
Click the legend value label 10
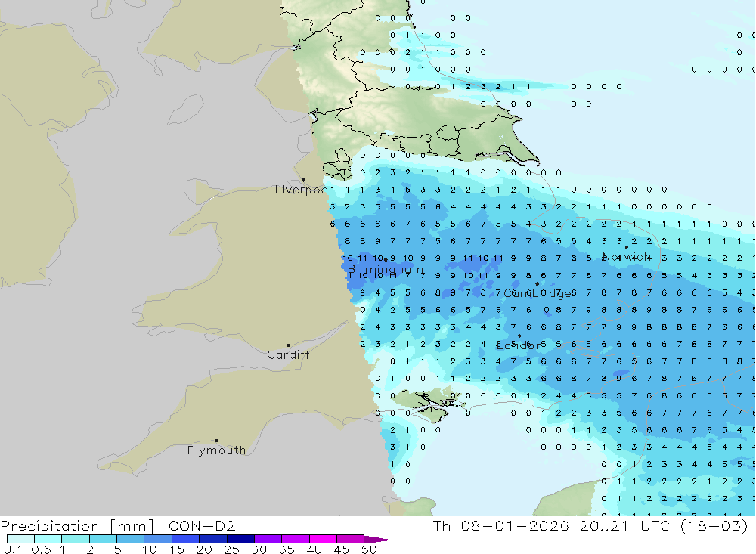pyautogui.click(x=149, y=549)
